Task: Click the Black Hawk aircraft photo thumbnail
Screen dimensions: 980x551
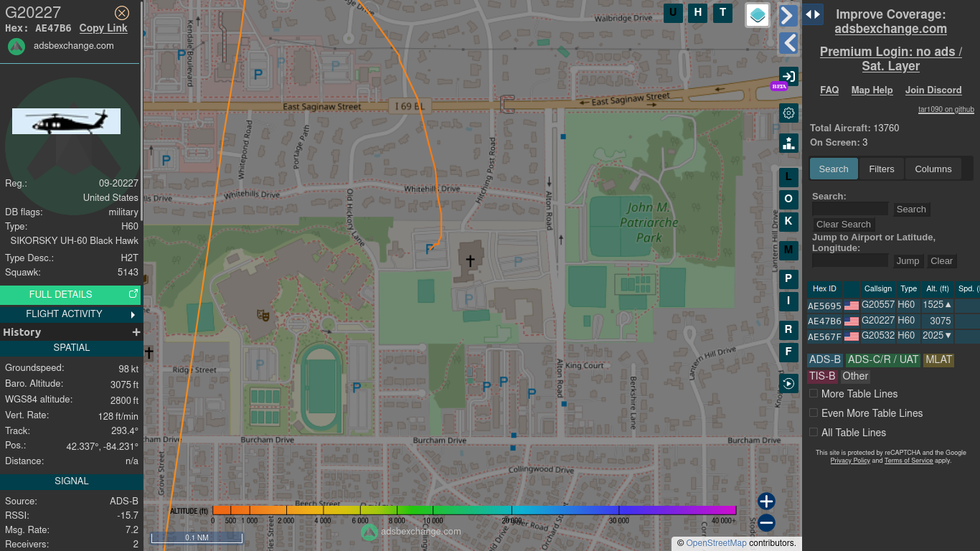Action: pyautogui.click(x=66, y=121)
